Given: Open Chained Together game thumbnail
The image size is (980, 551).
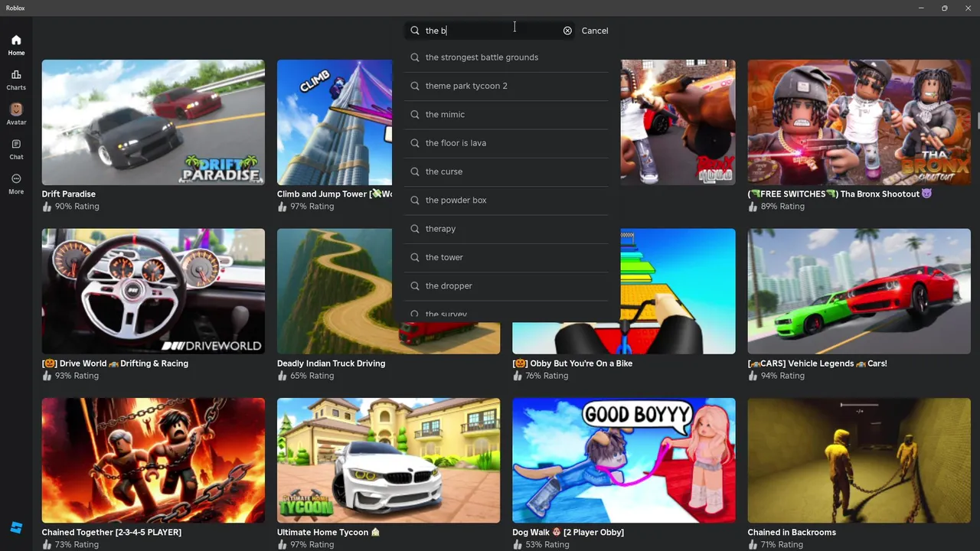Looking at the screenshot, I should [x=153, y=461].
